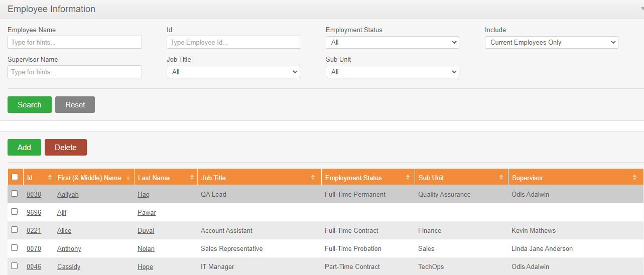
Task: Open Pawar last name link
Action: click(147, 213)
